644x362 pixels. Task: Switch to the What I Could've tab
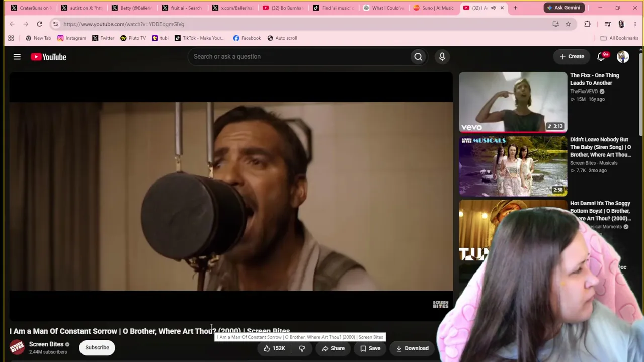point(383,8)
